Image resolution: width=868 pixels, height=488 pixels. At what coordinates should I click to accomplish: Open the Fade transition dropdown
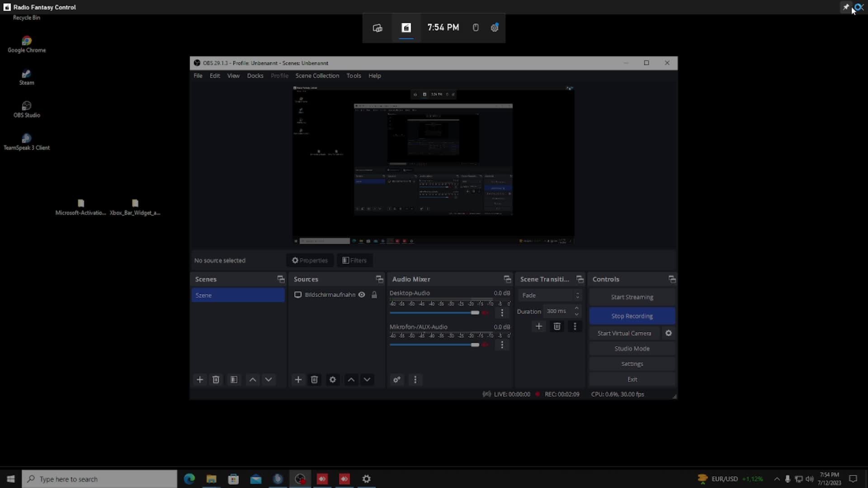[x=550, y=295]
